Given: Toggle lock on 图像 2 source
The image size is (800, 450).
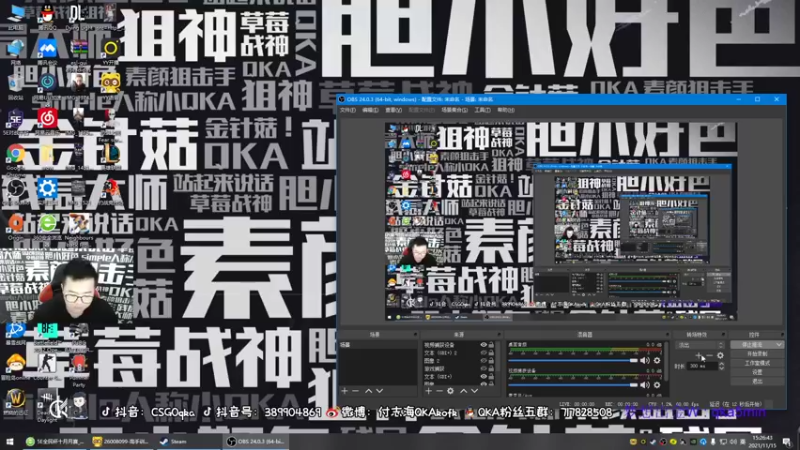Looking at the screenshot, I should (491, 361).
